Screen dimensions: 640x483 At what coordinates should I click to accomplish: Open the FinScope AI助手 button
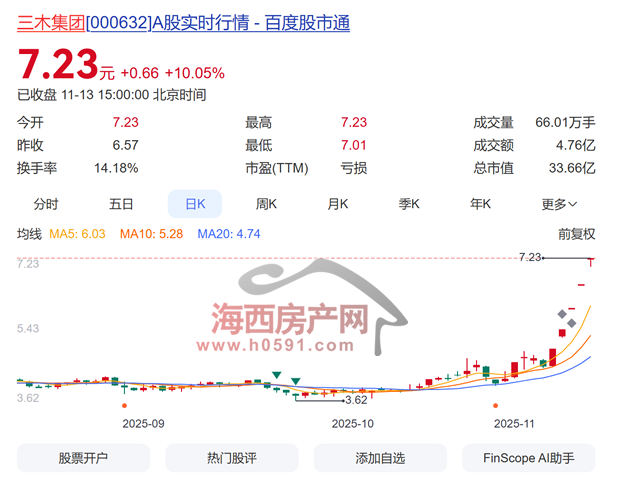pyautogui.click(x=528, y=458)
